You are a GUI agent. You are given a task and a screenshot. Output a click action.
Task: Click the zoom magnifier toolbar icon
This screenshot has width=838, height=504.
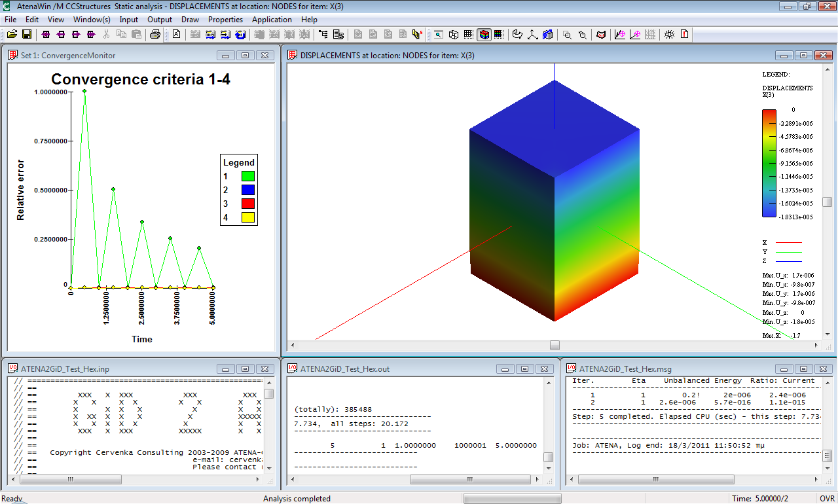[567, 34]
